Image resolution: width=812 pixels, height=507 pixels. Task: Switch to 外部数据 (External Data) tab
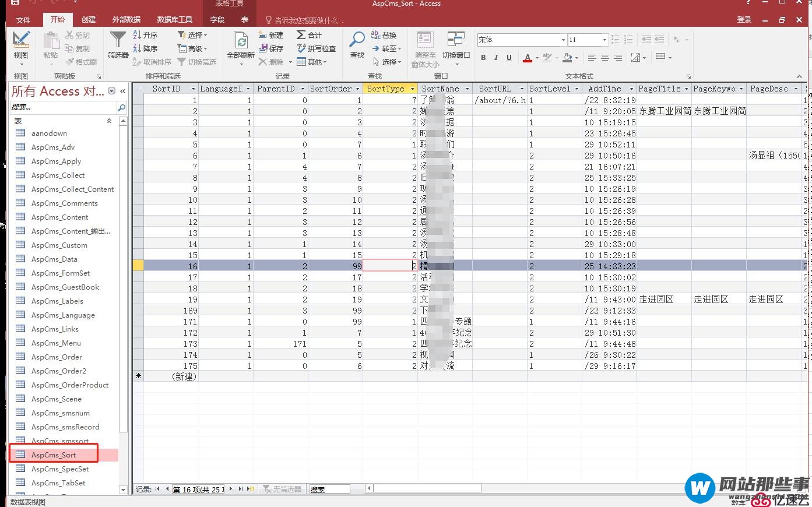coord(126,20)
